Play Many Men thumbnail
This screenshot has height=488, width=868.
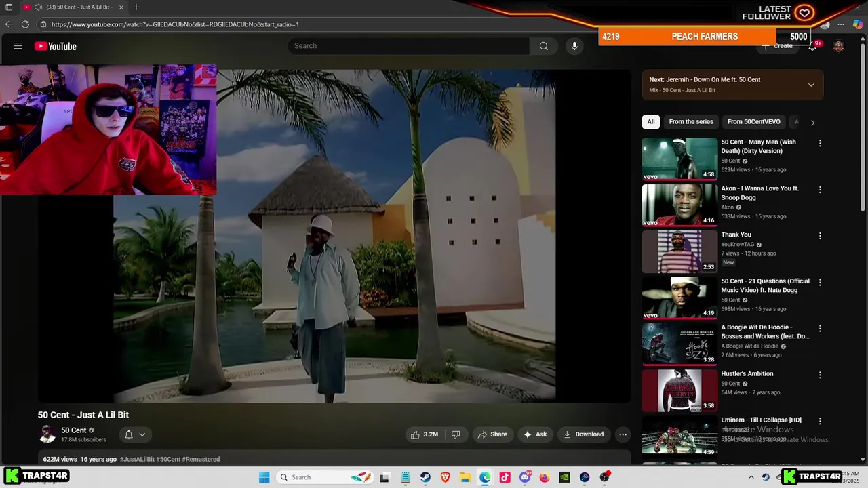(x=679, y=159)
